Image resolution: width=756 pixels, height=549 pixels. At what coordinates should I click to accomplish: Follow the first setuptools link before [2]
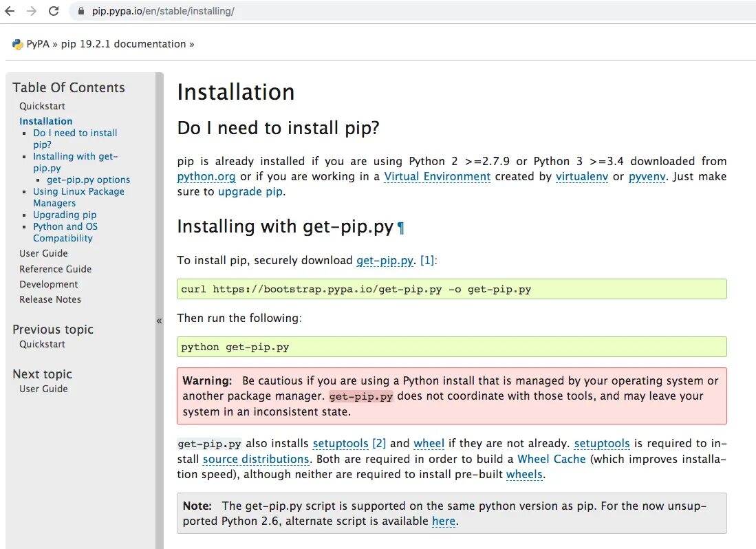tap(341, 443)
